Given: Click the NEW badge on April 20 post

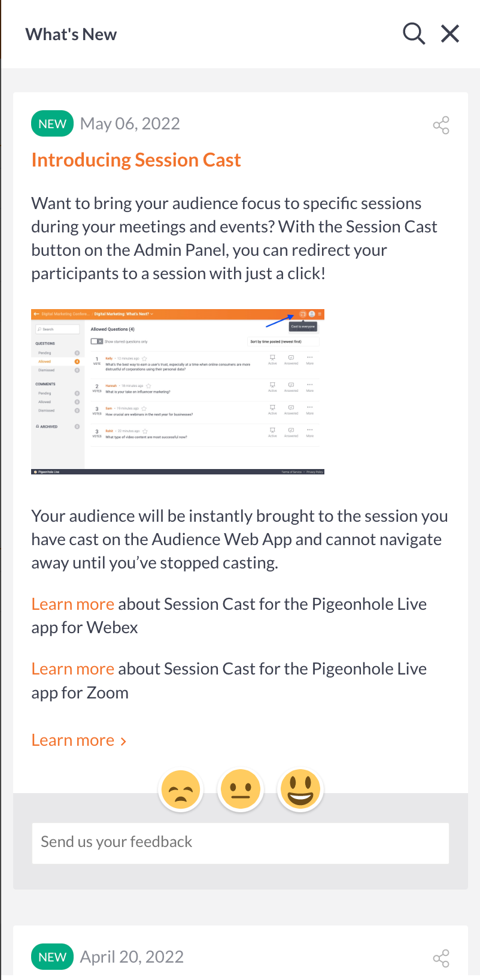Looking at the screenshot, I should point(52,957).
